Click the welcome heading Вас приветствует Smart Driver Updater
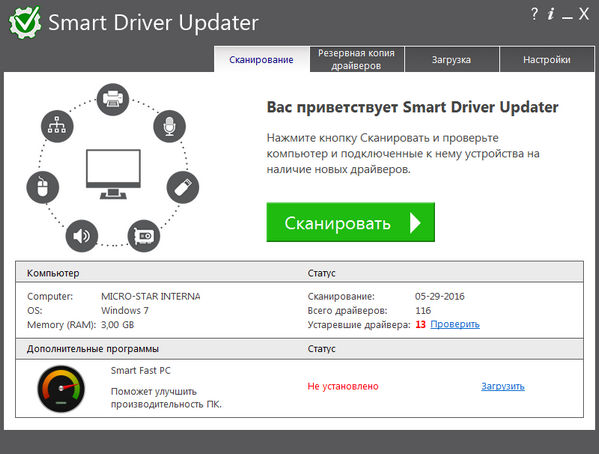 [x=412, y=107]
